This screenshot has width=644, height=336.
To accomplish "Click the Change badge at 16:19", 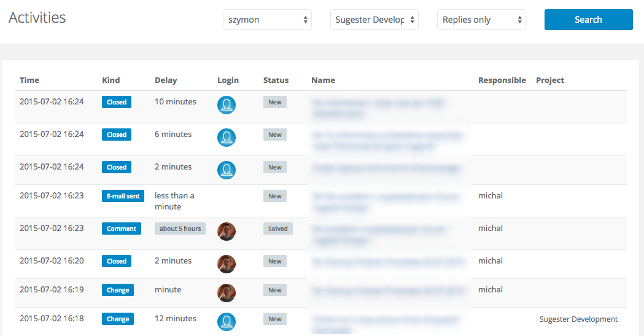I will pos(118,290).
